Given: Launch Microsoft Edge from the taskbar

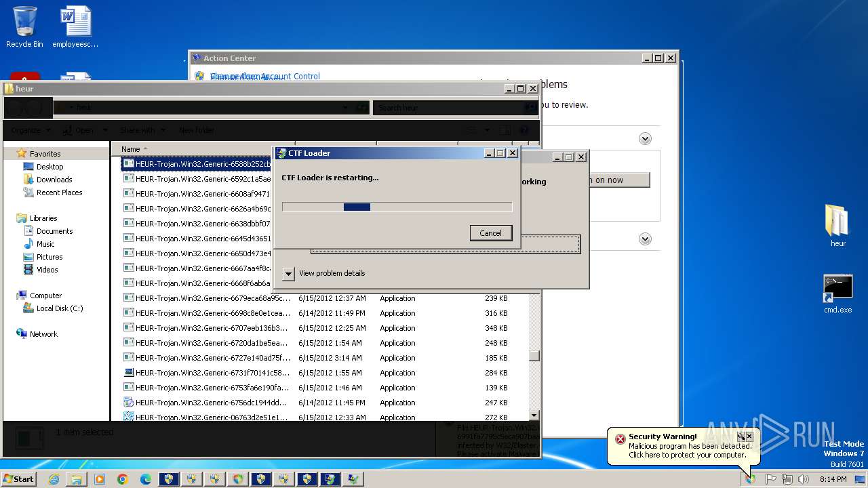Looking at the screenshot, I should 146,479.
